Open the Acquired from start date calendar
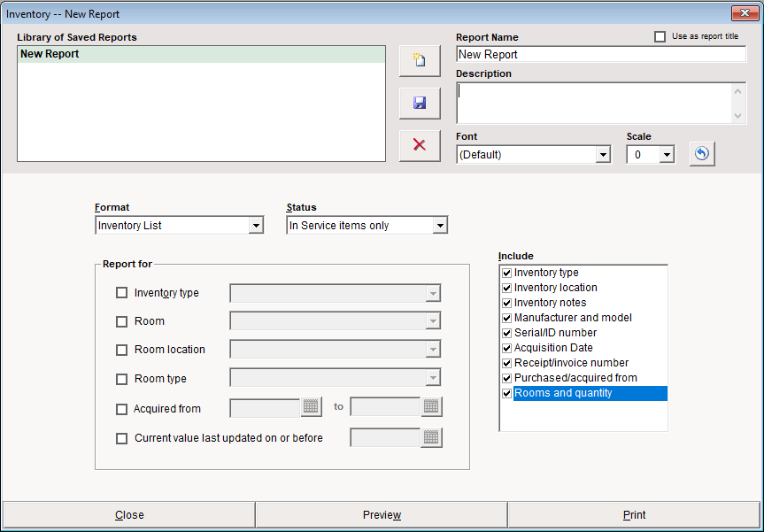The width and height of the screenshot is (764, 532). click(311, 407)
